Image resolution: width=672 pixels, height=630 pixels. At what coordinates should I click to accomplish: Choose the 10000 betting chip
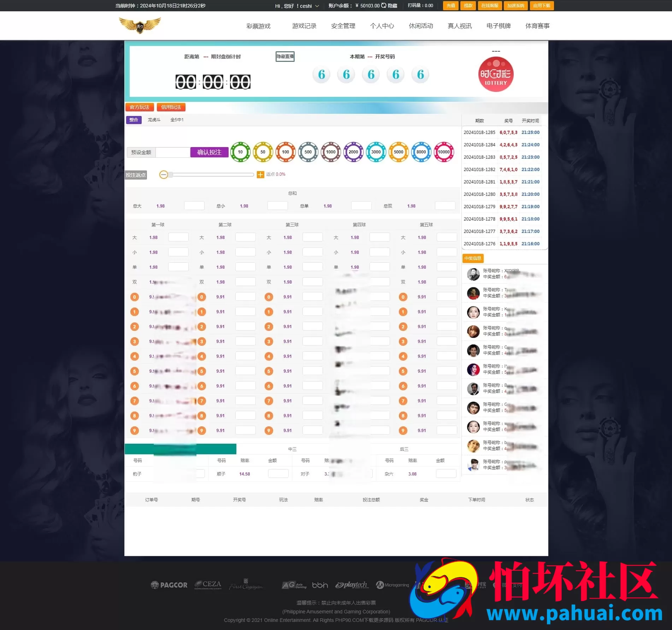pyautogui.click(x=444, y=152)
